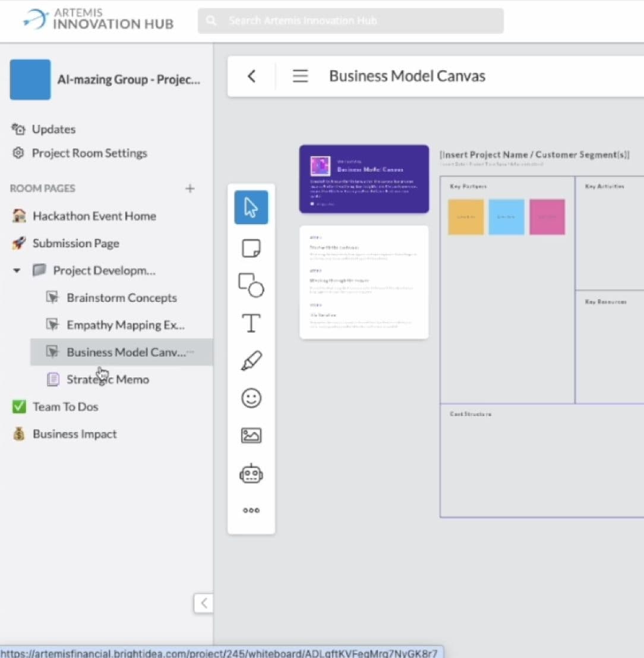Click the ROOM PAGES section header

pyautogui.click(x=42, y=188)
